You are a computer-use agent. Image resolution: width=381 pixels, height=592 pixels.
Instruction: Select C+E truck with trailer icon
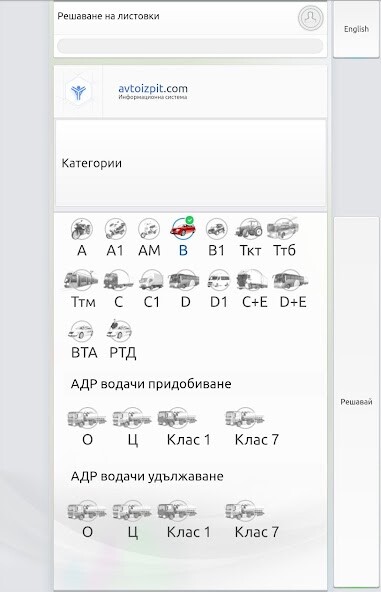[253, 280]
